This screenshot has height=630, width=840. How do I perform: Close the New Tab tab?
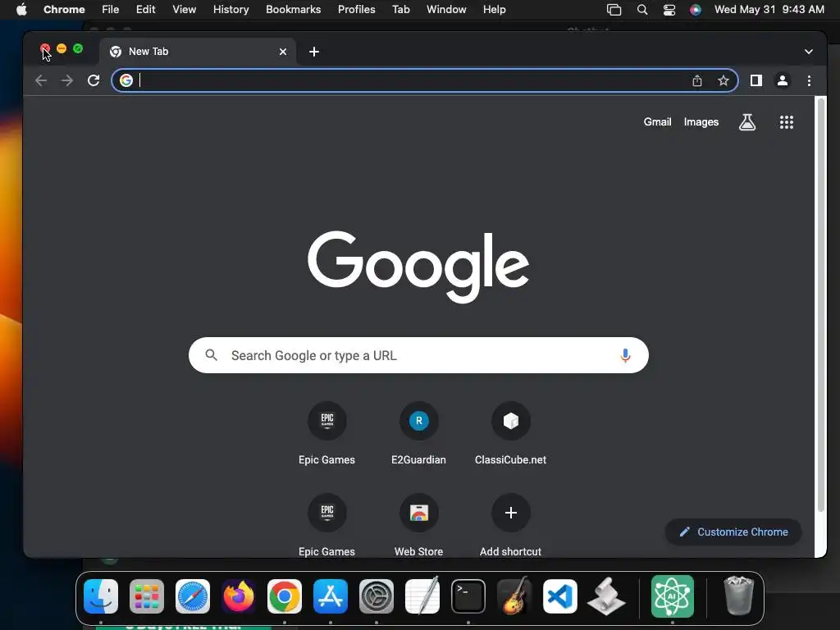pos(283,52)
